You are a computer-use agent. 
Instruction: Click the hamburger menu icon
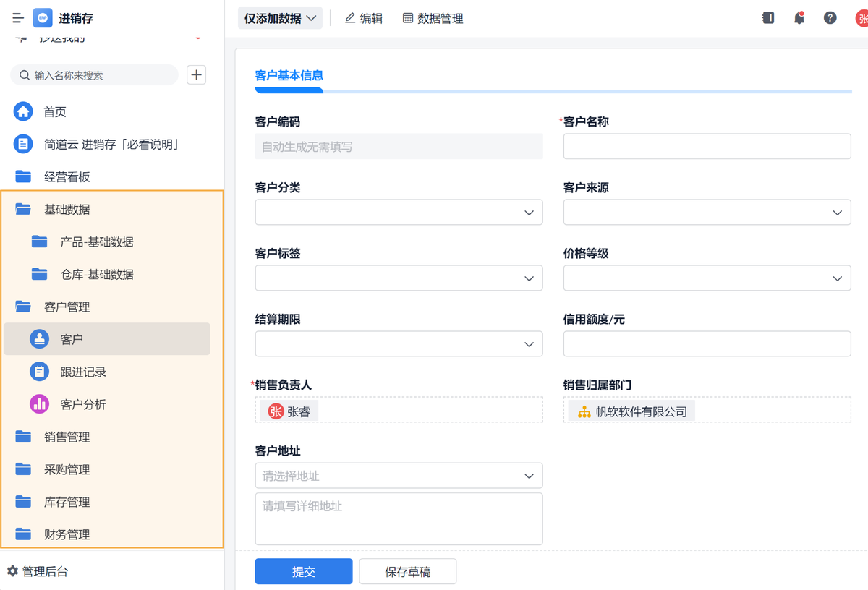tap(18, 18)
